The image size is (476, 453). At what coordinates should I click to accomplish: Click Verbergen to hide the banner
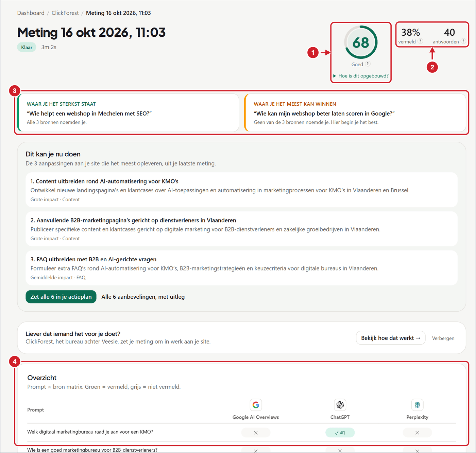point(443,338)
